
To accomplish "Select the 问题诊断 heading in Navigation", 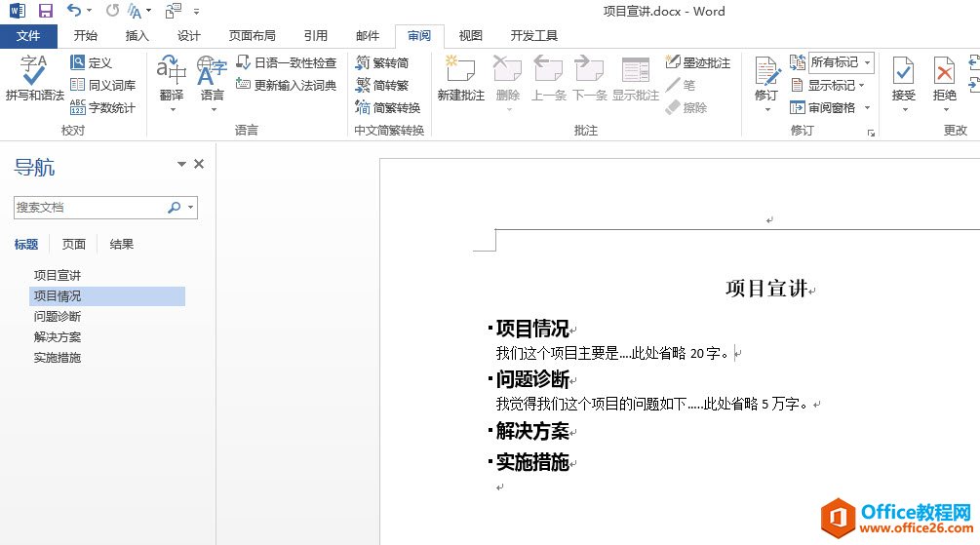I will coord(58,316).
